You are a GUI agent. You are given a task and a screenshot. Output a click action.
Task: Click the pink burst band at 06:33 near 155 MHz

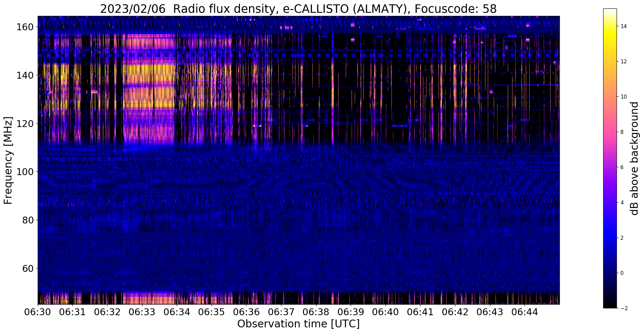tap(148, 43)
